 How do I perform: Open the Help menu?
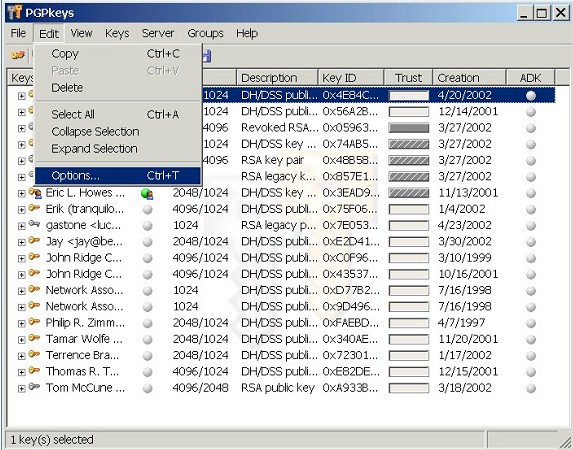[x=247, y=33]
